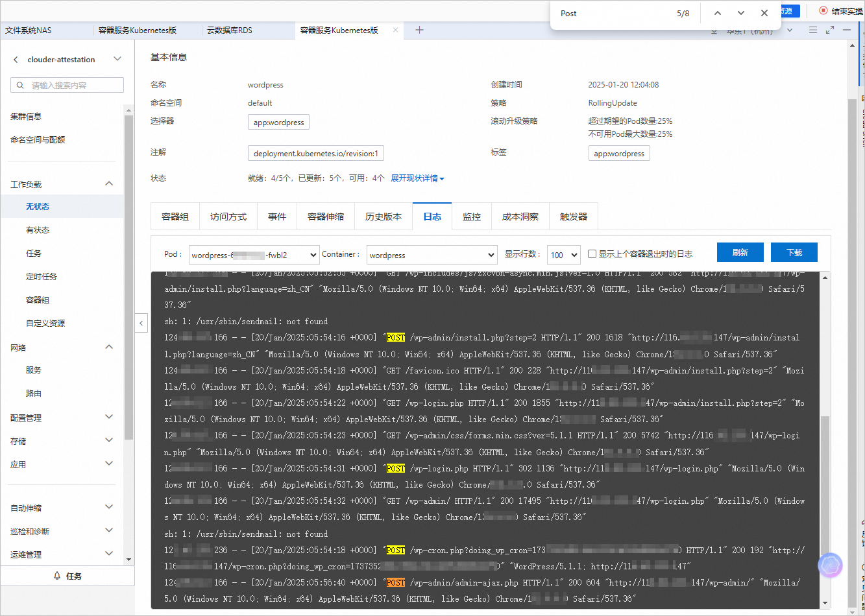This screenshot has height=616, width=865.
Task: Click the 任务 bell button at sidebar bottom
Action: [67, 576]
